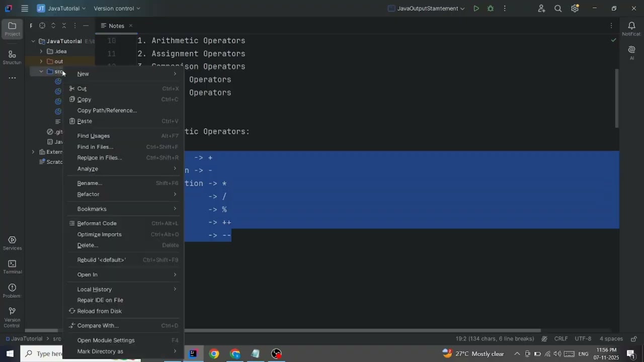
Task: Choose Paste from context menu
Action: pos(124,121)
